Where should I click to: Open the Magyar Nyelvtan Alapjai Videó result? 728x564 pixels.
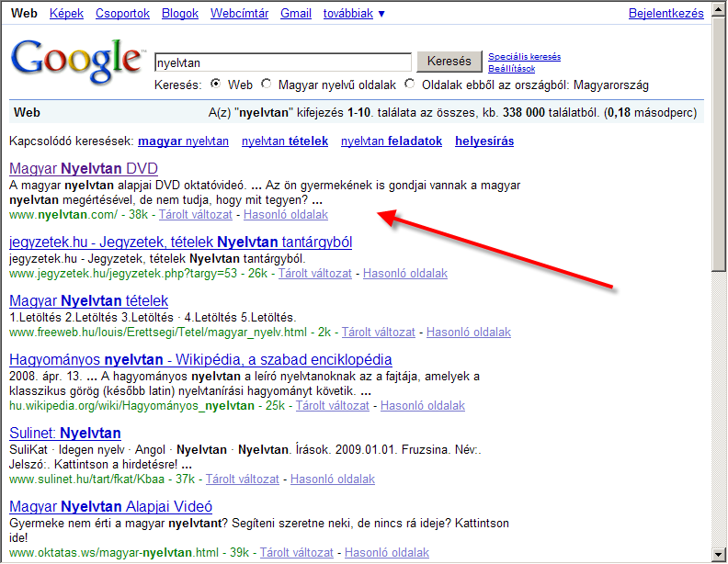(110, 506)
